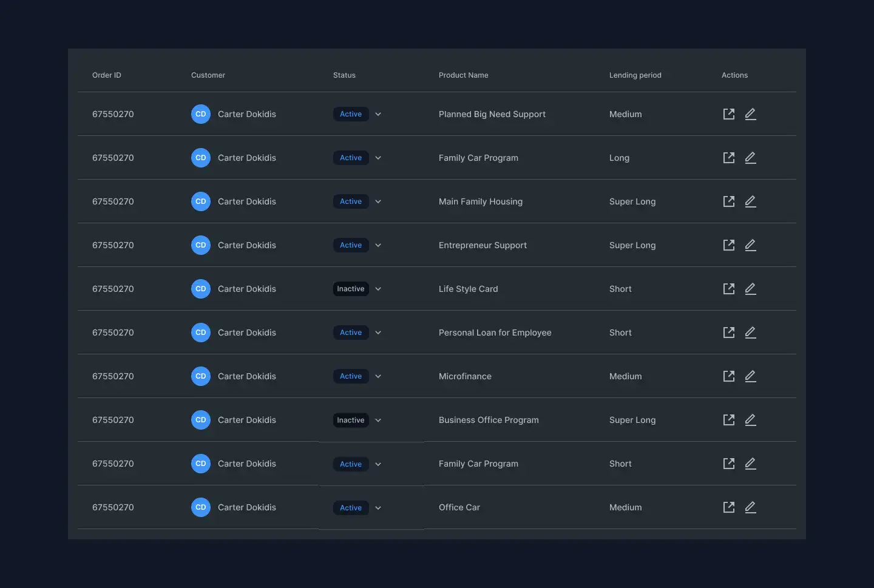This screenshot has width=874, height=588.
Task: Open the Office Car order externally
Action: 729,507
